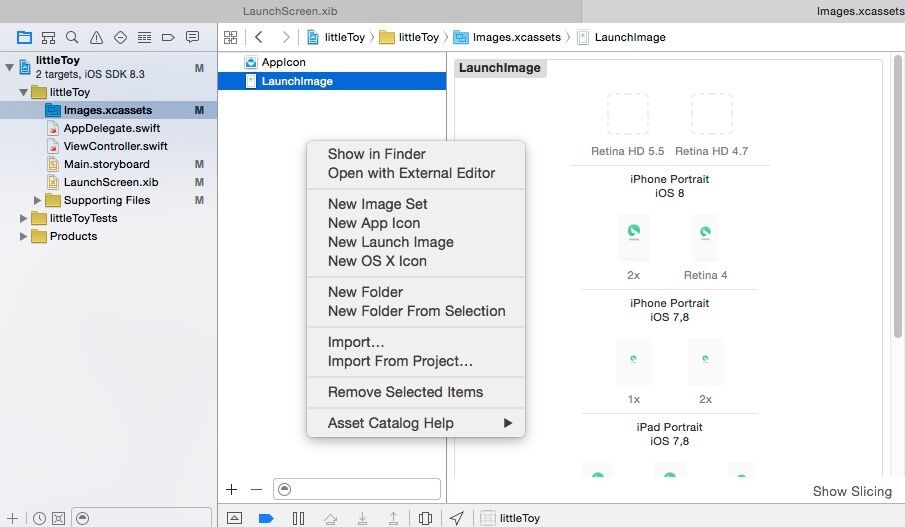Open the Project navigator folder icon
The image size is (905, 527).
[x=24, y=38]
